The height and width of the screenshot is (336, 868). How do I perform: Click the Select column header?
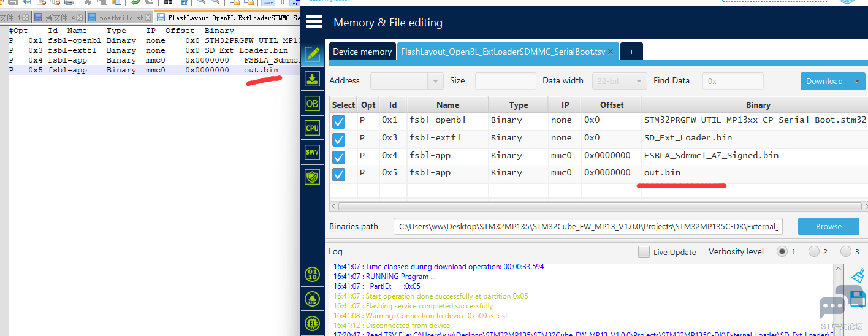tap(344, 105)
